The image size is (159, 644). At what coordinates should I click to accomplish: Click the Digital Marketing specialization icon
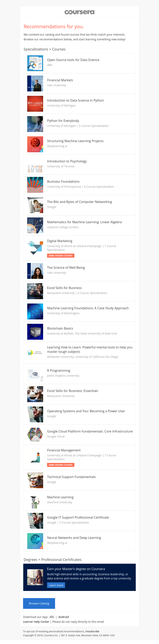pyautogui.click(x=35, y=248)
